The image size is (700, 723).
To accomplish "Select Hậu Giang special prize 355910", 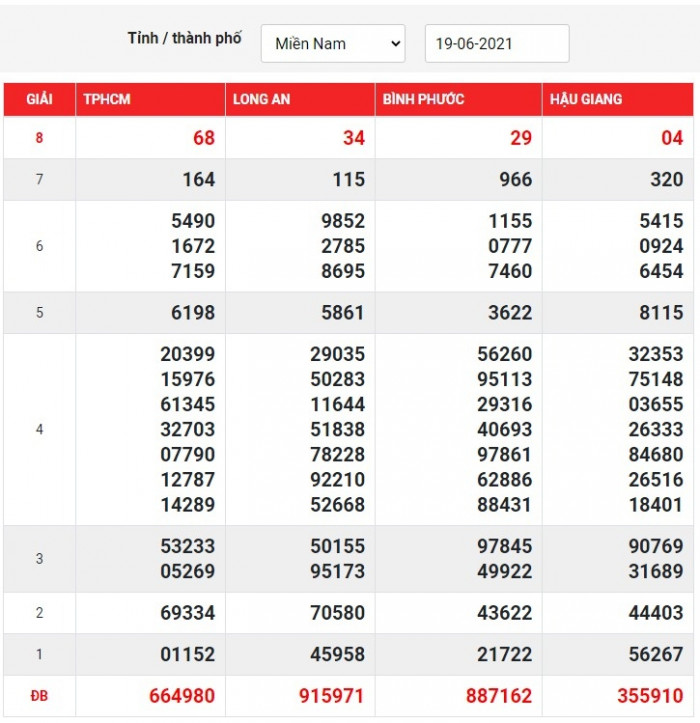I will coord(649,696).
